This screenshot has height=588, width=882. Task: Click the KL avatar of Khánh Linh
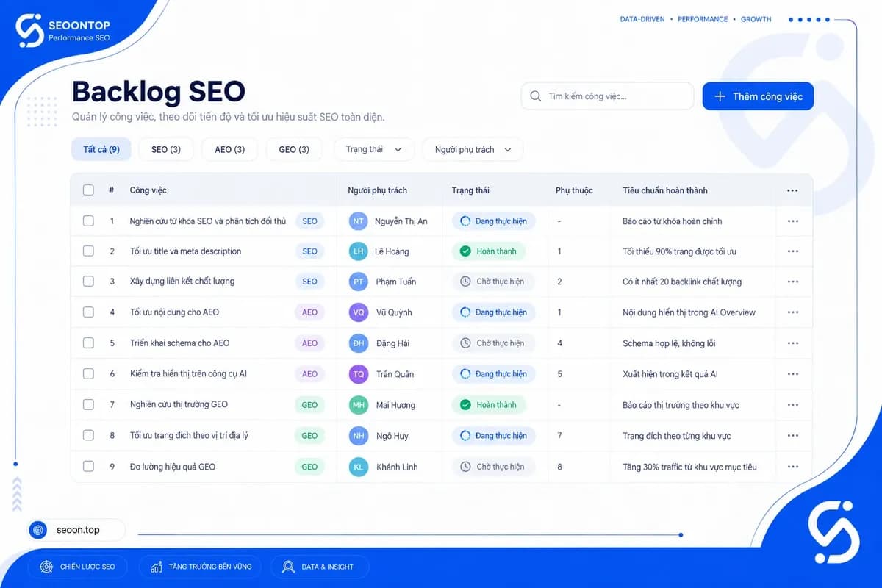click(358, 467)
